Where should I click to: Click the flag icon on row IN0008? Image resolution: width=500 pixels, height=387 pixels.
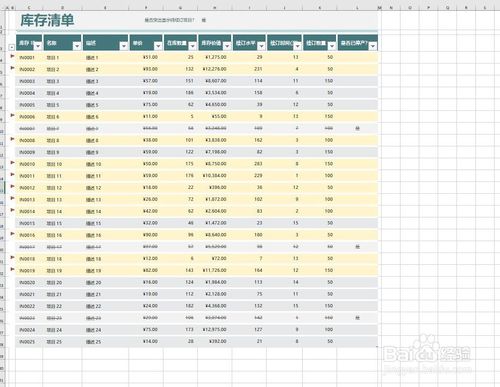click(x=12, y=139)
